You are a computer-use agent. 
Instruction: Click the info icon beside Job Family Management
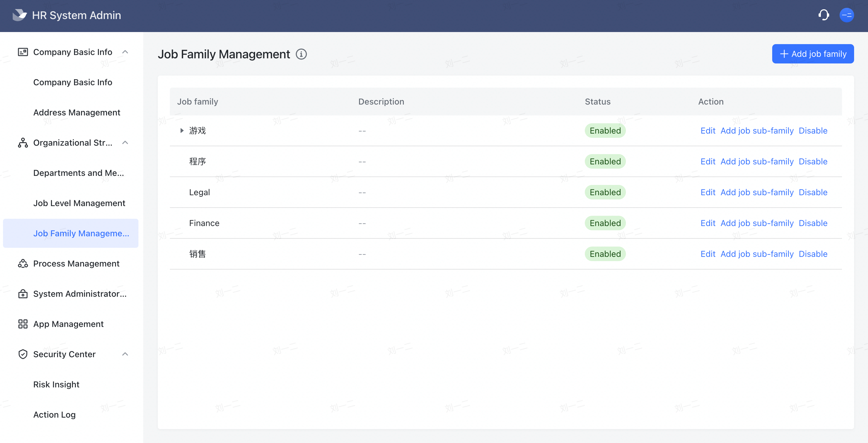coord(302,54)
